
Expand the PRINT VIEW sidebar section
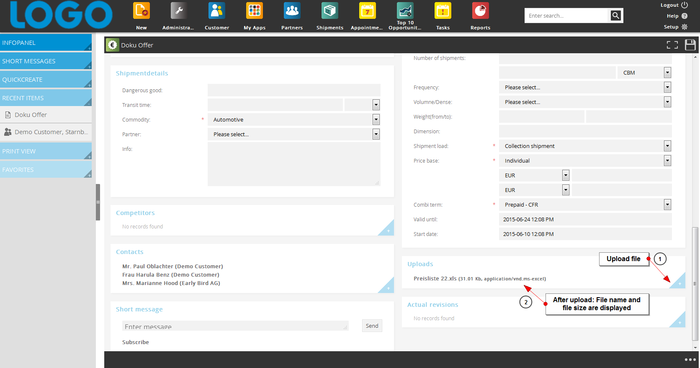coord(46,151)
